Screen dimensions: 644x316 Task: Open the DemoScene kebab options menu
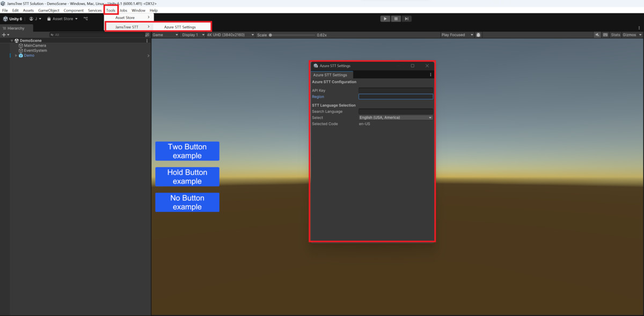(x=147, y=41)
